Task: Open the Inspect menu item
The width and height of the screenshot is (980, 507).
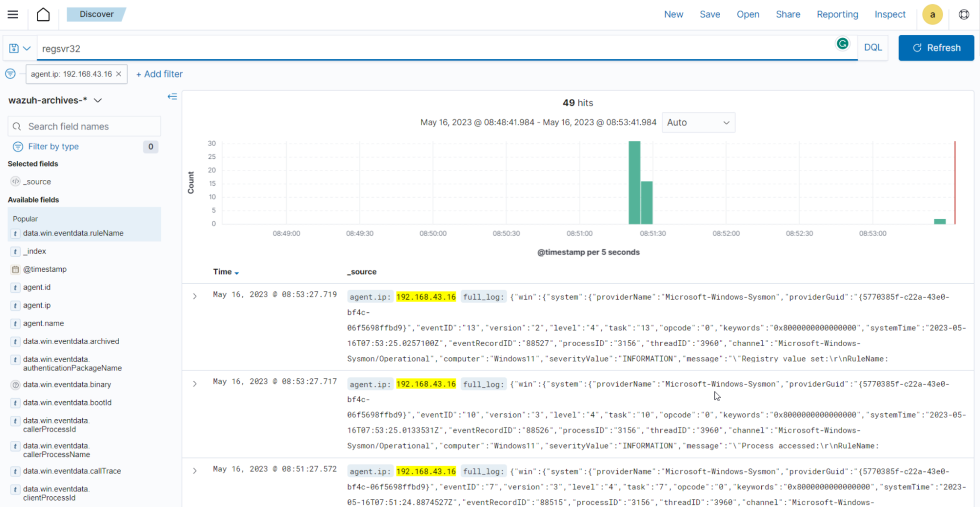Action: click(889, 14)
